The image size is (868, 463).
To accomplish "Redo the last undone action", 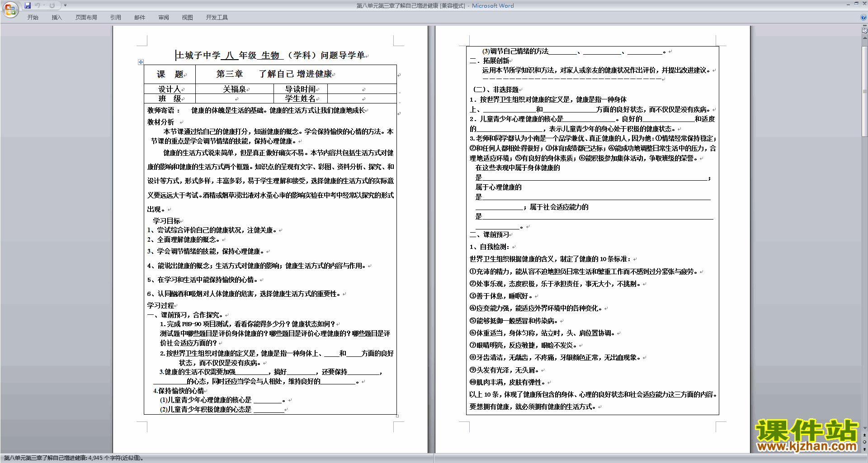I will point(52,5).
